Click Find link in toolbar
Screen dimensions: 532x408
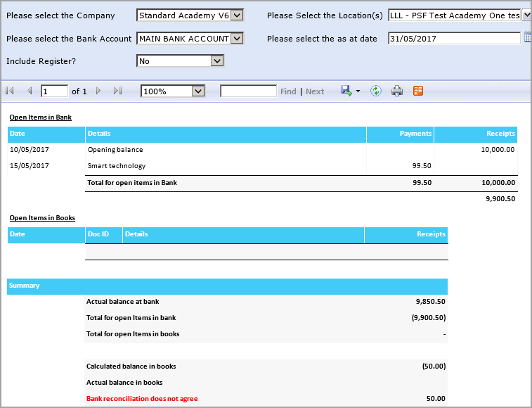pyautogui.click(x=288, y=91)
